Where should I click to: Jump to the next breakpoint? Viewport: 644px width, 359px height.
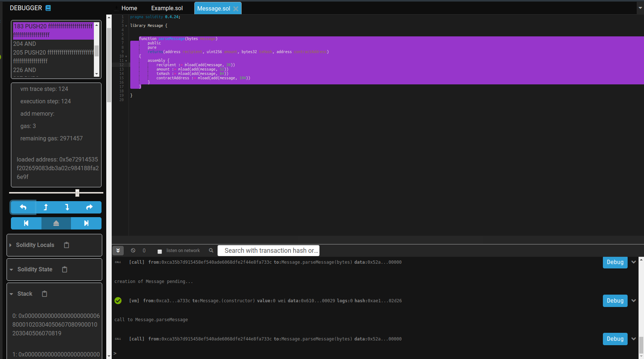(x=86, y=223)
